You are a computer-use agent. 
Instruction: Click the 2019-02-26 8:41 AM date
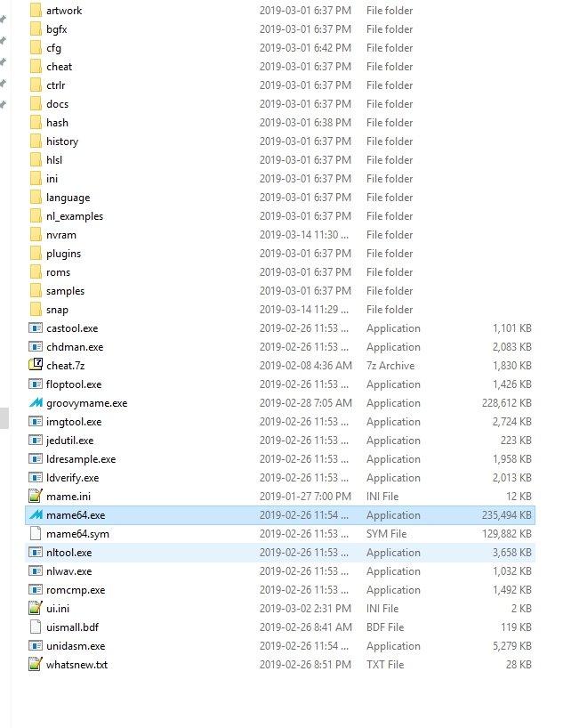[306, 627]
